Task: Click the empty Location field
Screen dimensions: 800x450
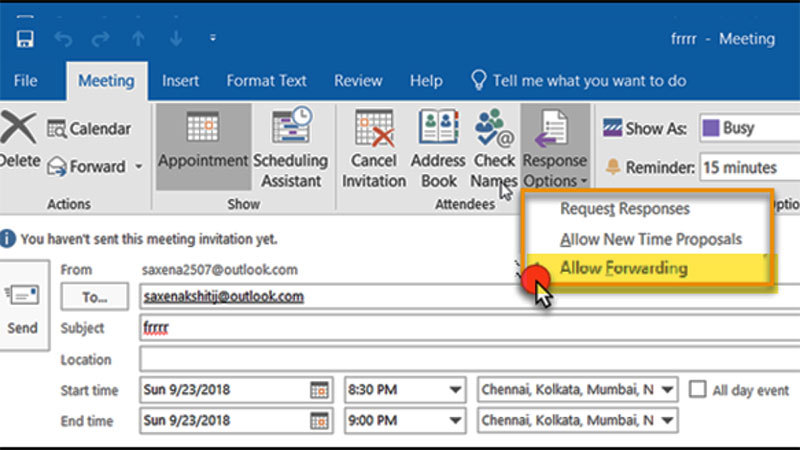Action: pos(469,360)
